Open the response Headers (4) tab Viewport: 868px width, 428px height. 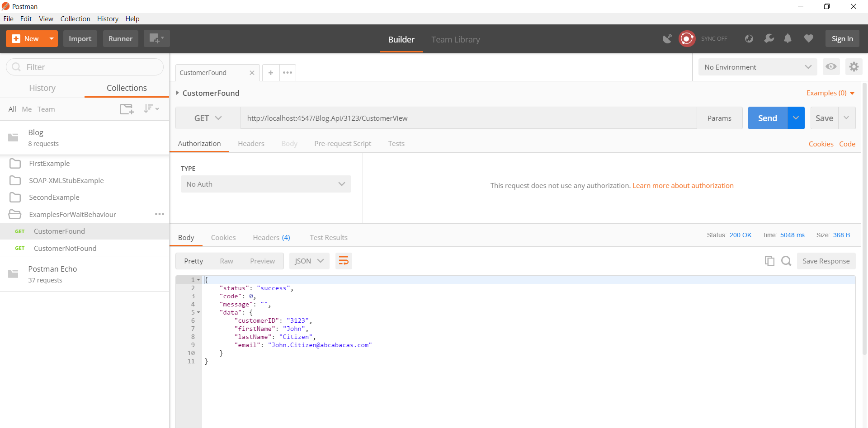pyautogui.click(x=271, y=237)
